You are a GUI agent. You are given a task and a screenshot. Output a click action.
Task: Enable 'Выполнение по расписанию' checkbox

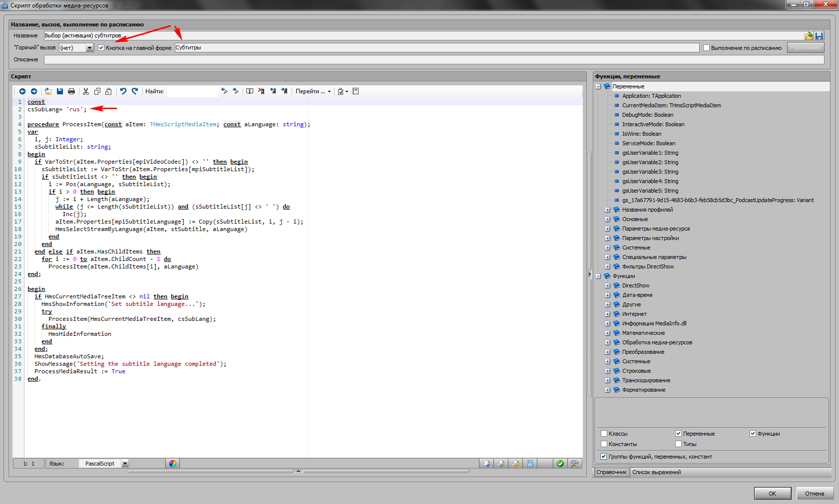click(x=706, y=48)
